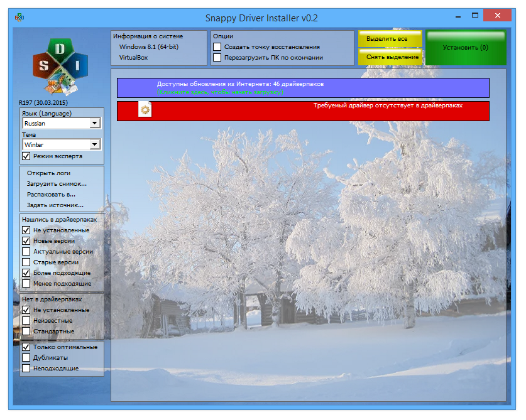Open Открыть логи menu item
526x420 pixels.
pyautogui.click(x=49, y=173)
